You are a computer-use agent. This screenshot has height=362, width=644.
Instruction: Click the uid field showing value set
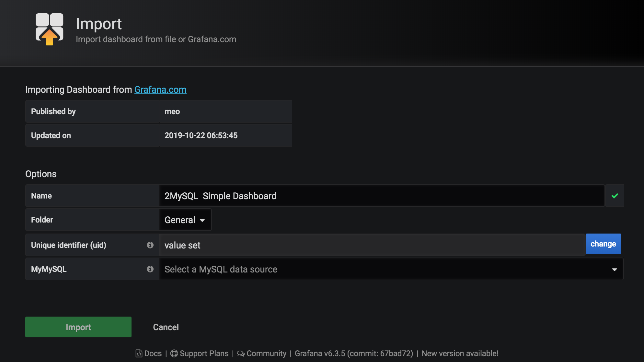(x=372, y=245)
